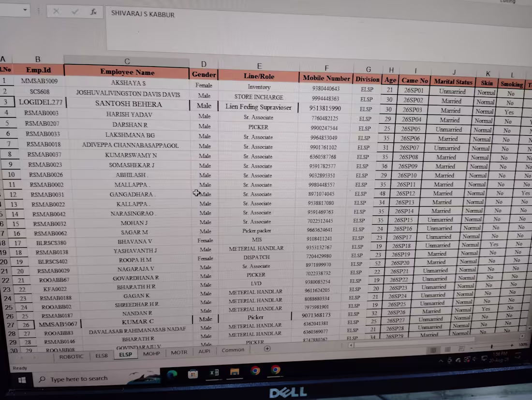The image size is (532, 400).
Task: Select cell with name SANTOSH BEHERA
Action: tap(128, 104)
